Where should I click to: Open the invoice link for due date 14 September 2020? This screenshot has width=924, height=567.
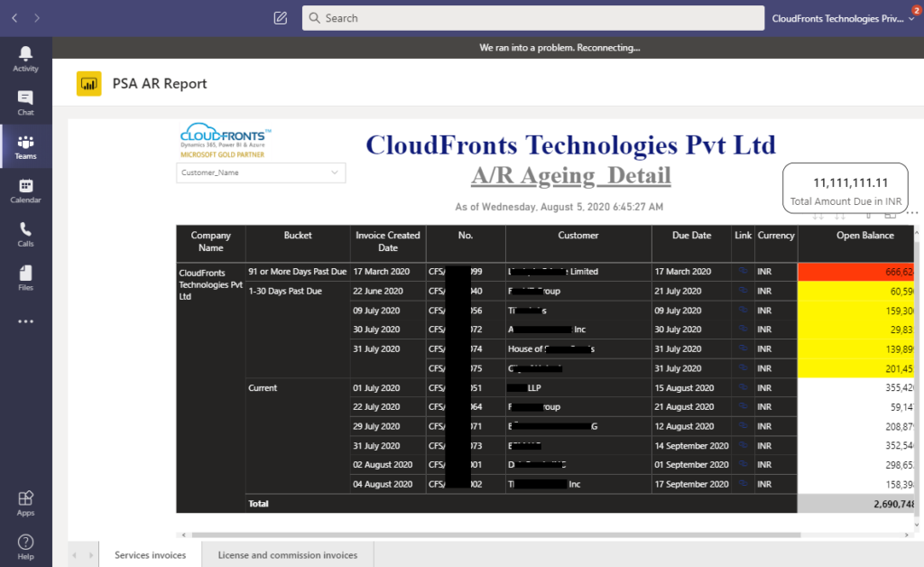point(743,446)
